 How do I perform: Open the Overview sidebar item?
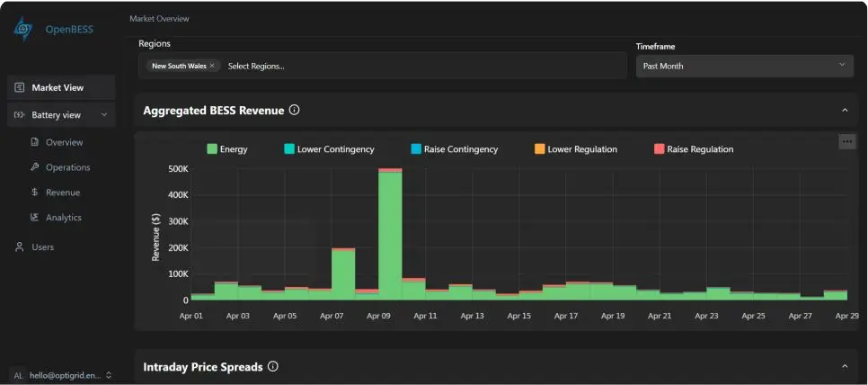(64, 142)
